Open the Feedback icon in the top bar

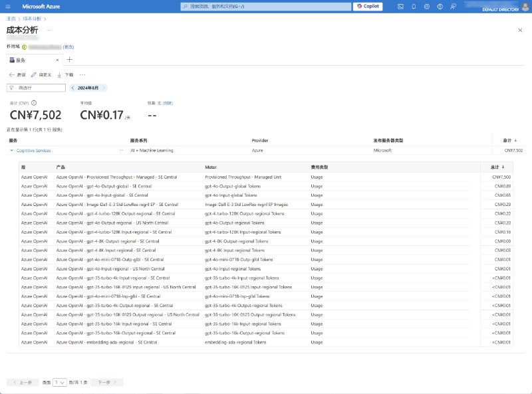click(x=454, y=6)
